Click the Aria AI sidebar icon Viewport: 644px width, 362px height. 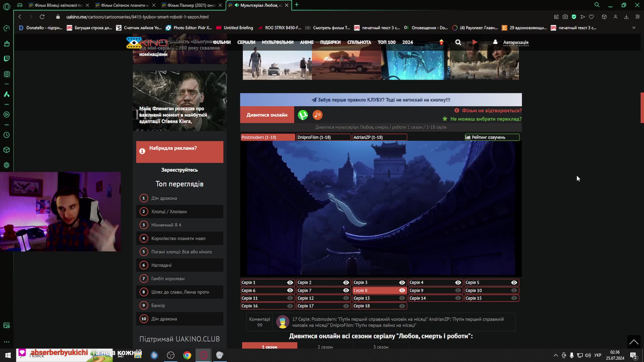click(x=7, y=94)
